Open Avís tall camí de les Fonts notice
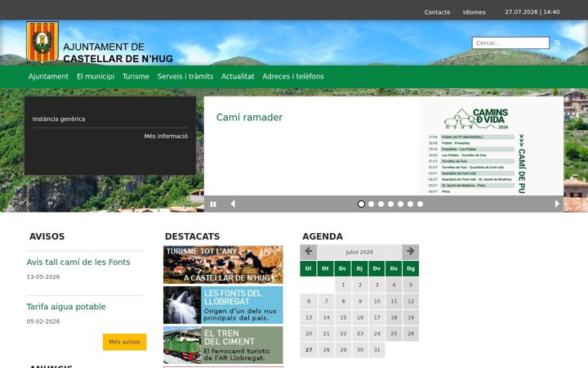588x368 pixels. click(78, 263)
